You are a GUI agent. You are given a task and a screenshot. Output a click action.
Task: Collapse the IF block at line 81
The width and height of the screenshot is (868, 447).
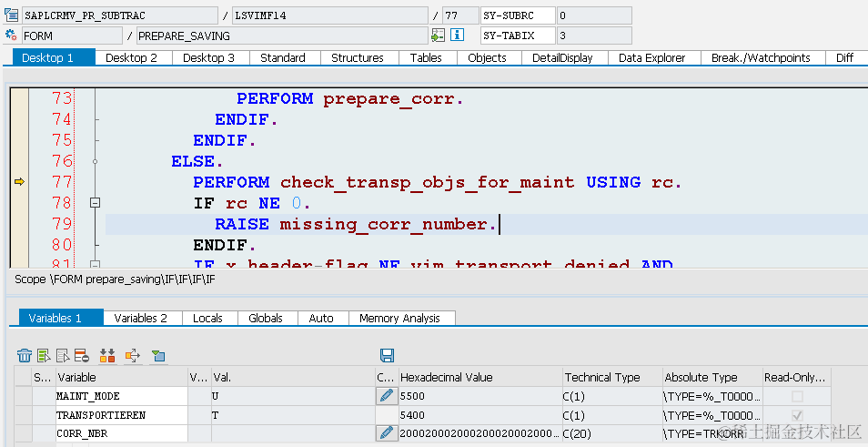[95, 265]
